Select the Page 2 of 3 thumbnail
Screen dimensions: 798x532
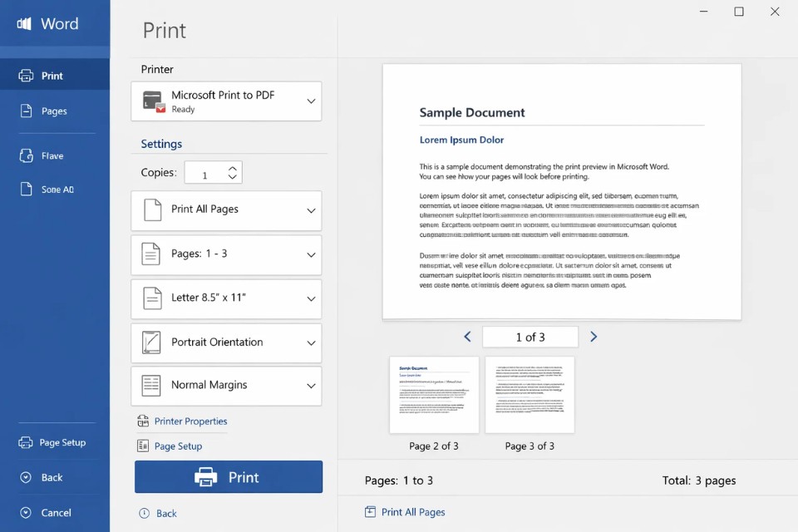(433, 395)
